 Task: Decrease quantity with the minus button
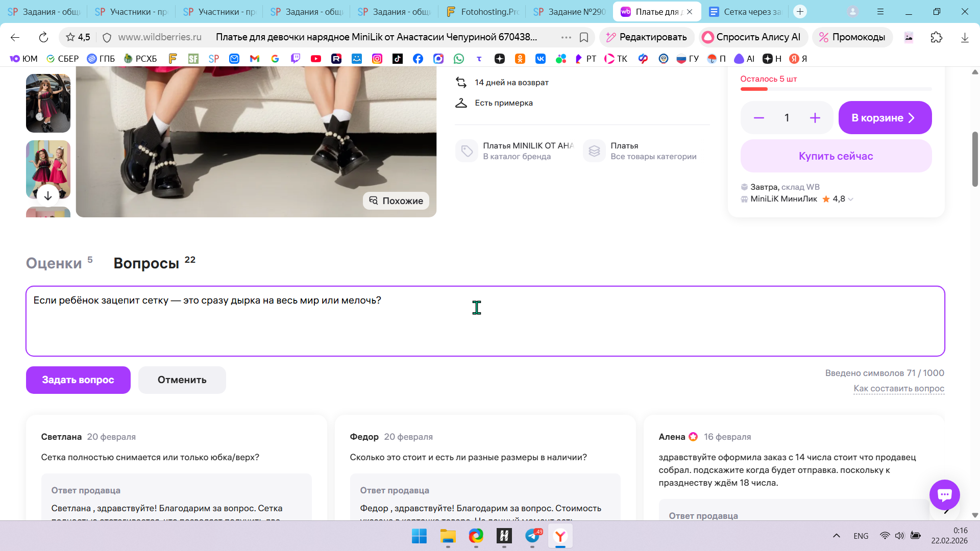tap(759, 118)
